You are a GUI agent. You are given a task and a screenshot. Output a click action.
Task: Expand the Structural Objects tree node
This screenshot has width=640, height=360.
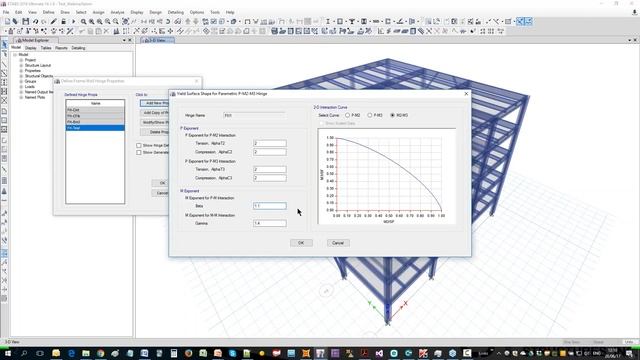tap(21, 76)
